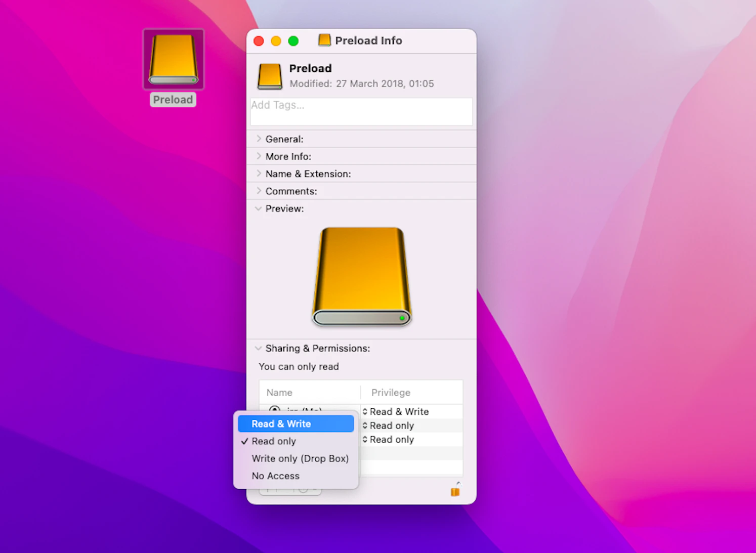
Task: Click the drive icon in the Info window title bar
Action: click(324, 40)
